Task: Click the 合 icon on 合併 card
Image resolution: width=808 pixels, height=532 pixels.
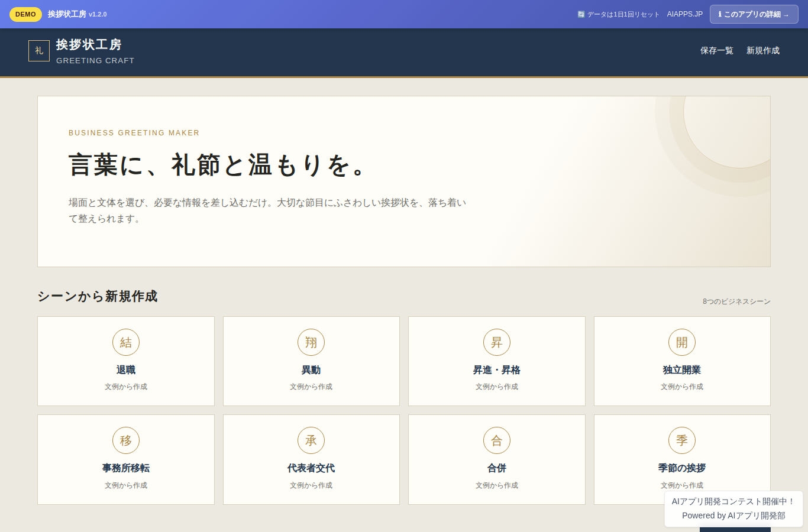Action: tap(497, 440)
